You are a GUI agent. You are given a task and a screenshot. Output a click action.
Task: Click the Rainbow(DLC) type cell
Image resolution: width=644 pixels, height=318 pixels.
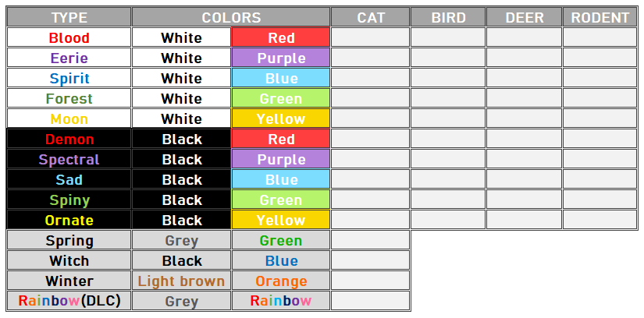[x=69, y=301]
